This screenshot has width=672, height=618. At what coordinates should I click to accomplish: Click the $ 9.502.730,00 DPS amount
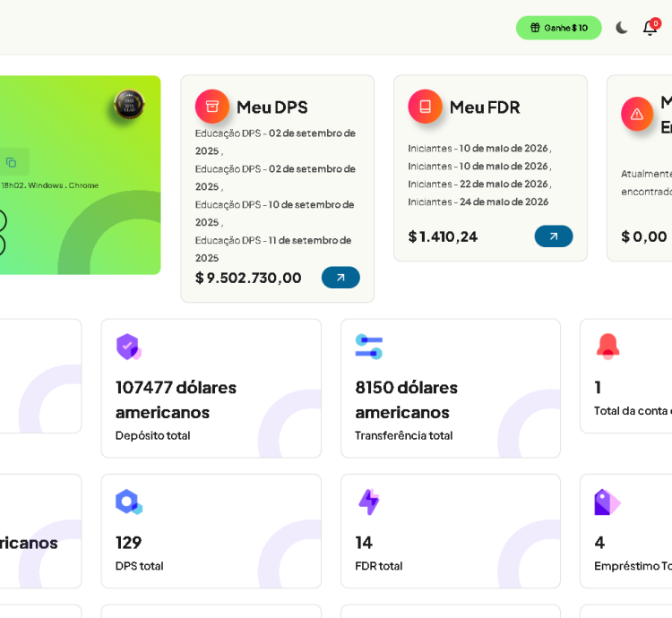(x=248, y=278)
